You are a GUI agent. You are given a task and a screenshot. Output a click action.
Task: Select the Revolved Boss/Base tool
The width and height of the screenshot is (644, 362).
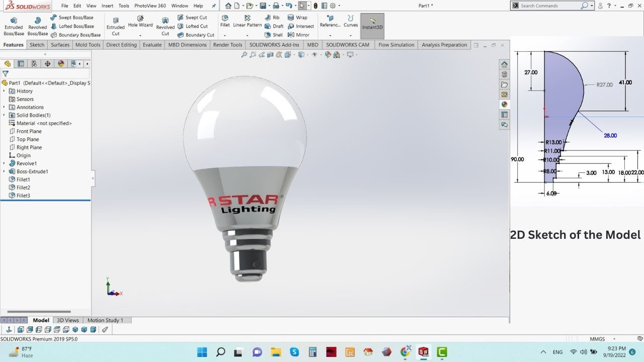tap(38, 26)
